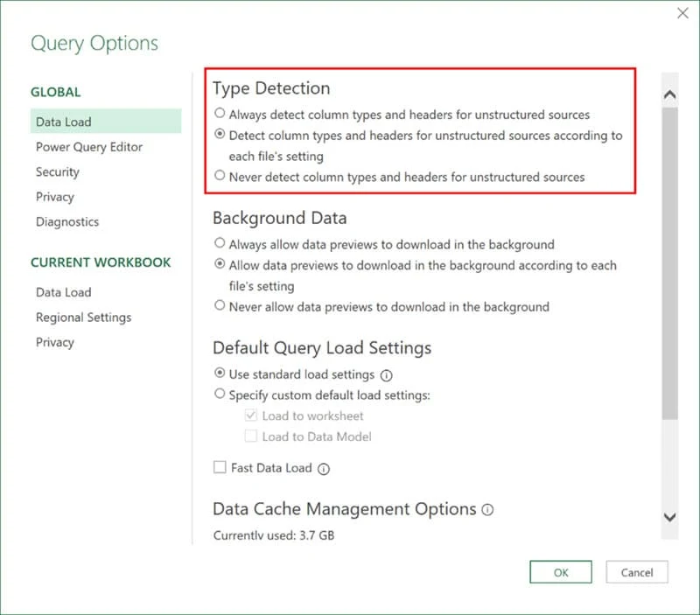Select Never allow data previews to download
This screenshot has width=700, height=615.
tap(220, 305)
